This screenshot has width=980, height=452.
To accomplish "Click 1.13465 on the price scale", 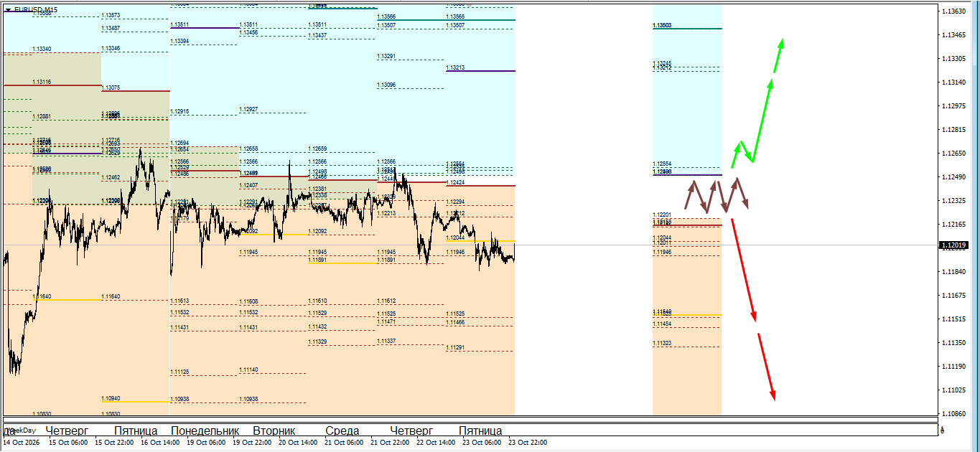I will click(953, 35).
